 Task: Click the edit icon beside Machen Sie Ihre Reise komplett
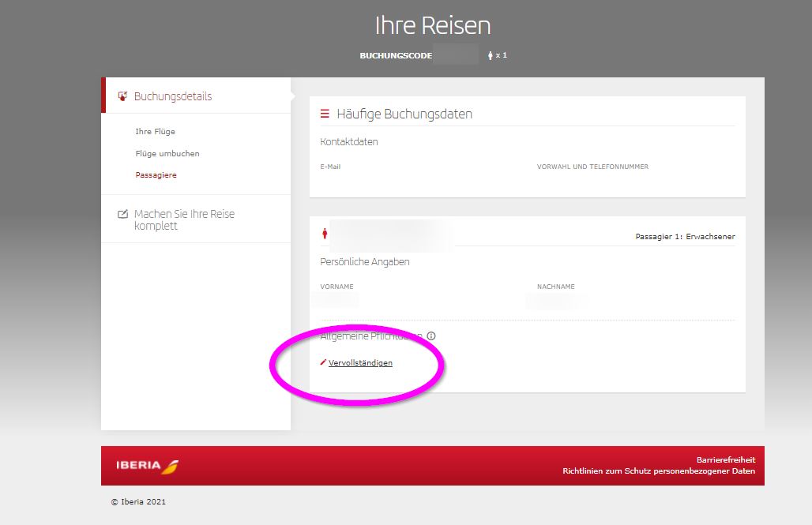tap(122, 214)
